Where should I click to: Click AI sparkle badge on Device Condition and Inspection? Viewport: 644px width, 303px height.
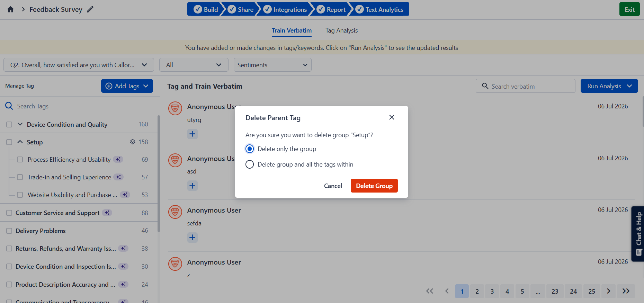coord(123,266)
